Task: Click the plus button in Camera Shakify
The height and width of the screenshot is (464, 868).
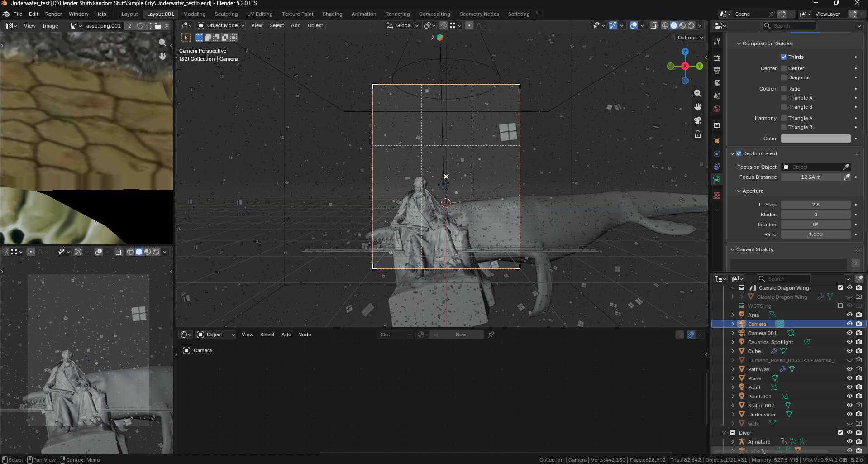Action: click(855, 263)
